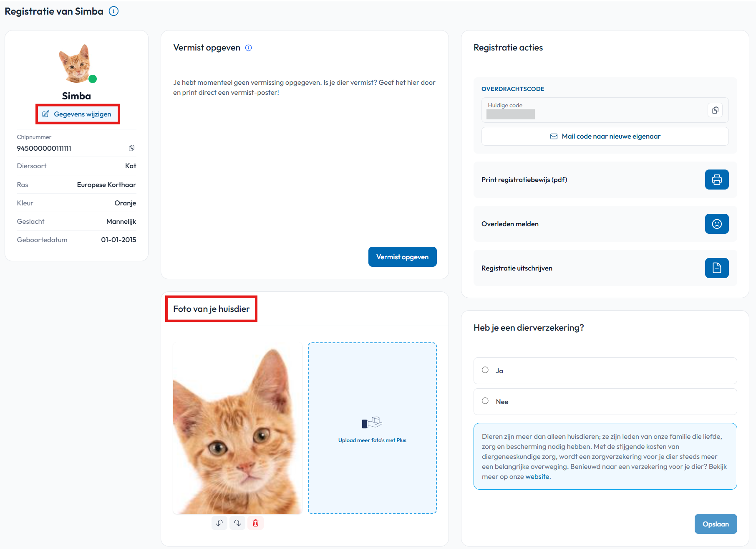Viewport: 756px width, 549px height.
Task: Open the website link in insurance info
Action: coord(537,477)
